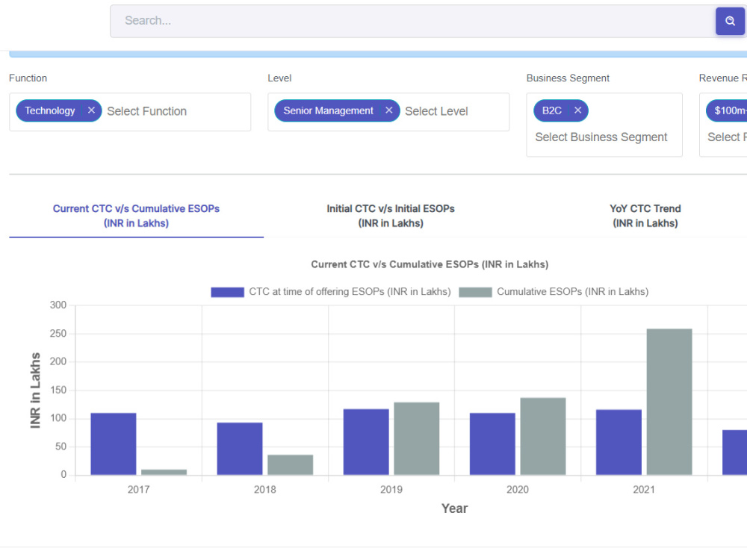Viewport: 747px width, 560px height.
Task: Click the INR in Lakhs axis title
Action: pyautogui.click(x=35, y=391)
